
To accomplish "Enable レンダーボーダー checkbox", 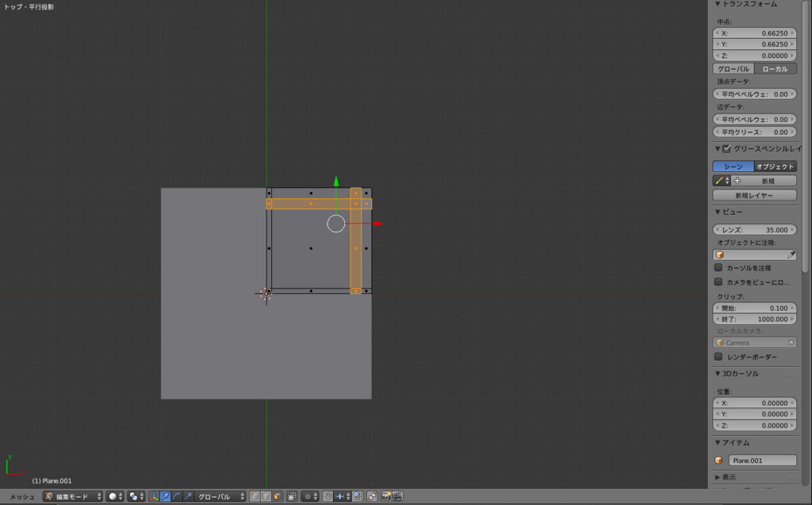I will 718,357.
